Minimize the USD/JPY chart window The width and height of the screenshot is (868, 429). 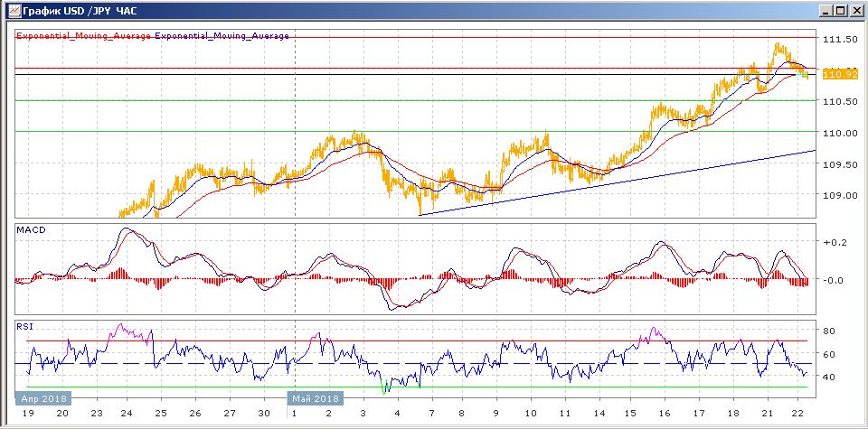pos(826,11)
